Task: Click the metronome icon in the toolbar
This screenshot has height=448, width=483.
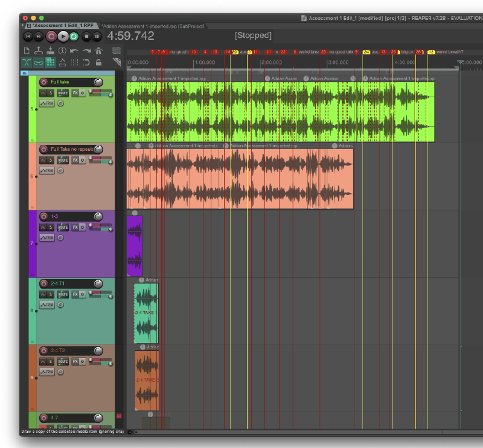Action: click(98, 51)
